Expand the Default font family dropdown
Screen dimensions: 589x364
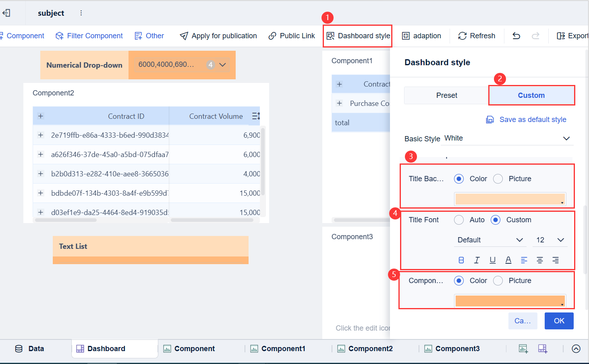(x=490, y=240)
